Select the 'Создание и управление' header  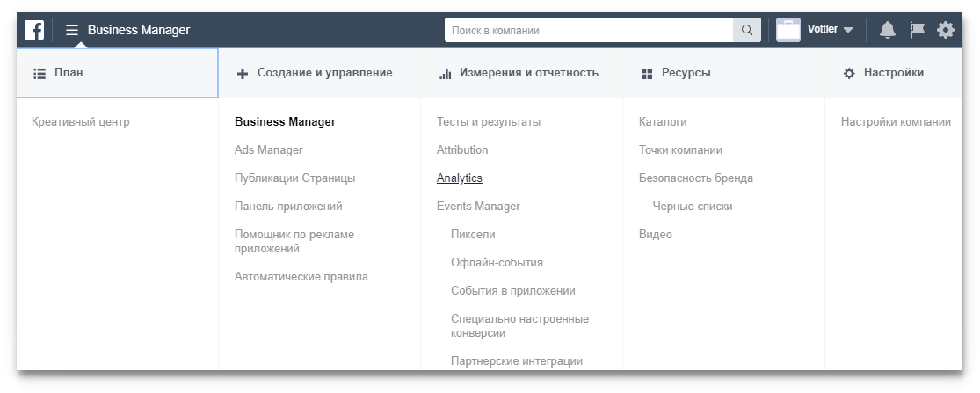[319, 73]
